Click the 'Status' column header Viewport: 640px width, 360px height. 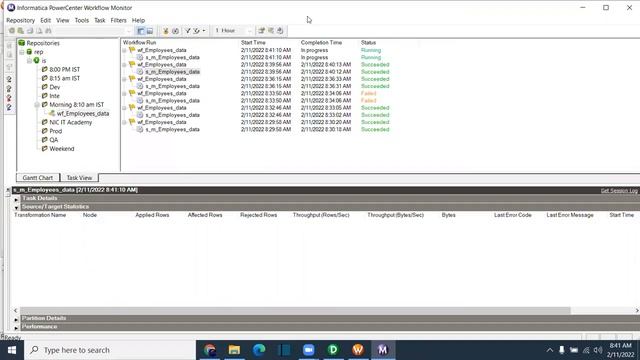pos(368,42)
